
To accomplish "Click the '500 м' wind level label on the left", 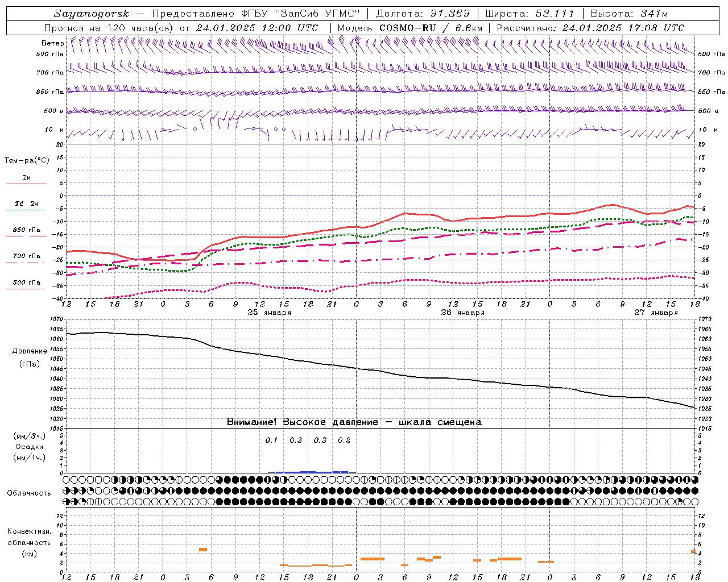I will coord(54,111).
